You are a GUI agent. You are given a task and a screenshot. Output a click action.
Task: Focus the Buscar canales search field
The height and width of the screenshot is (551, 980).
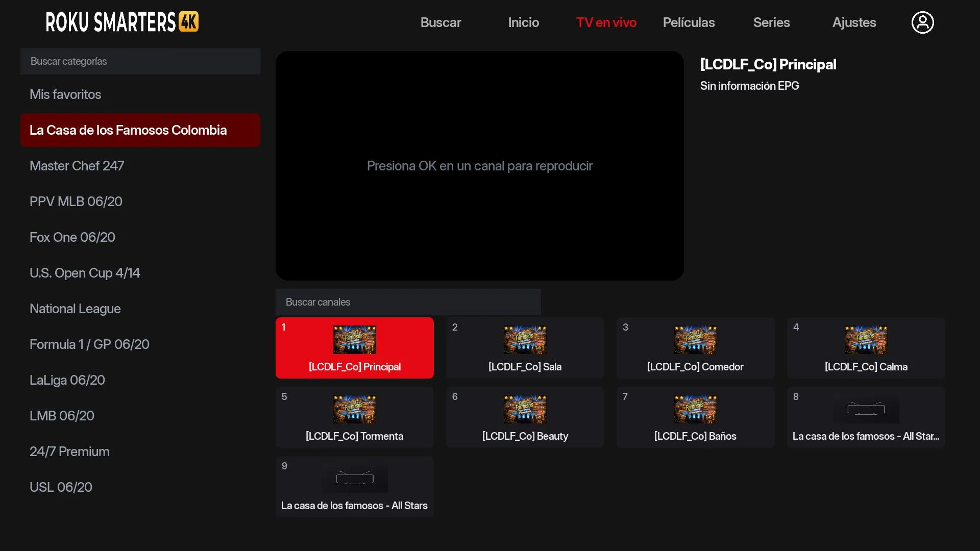click(408, 302)
